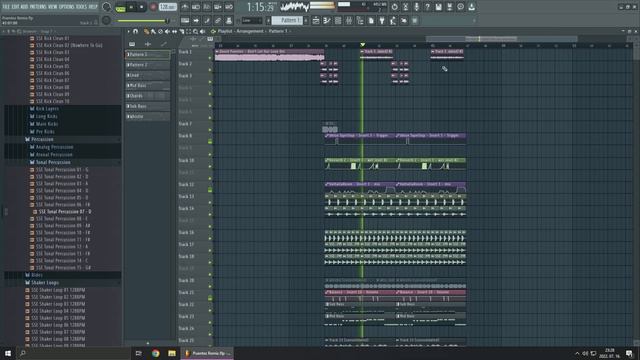Click the Export/Render download icon
The width and height of the screenshot is (640, 360).
[x=471, y=7]
